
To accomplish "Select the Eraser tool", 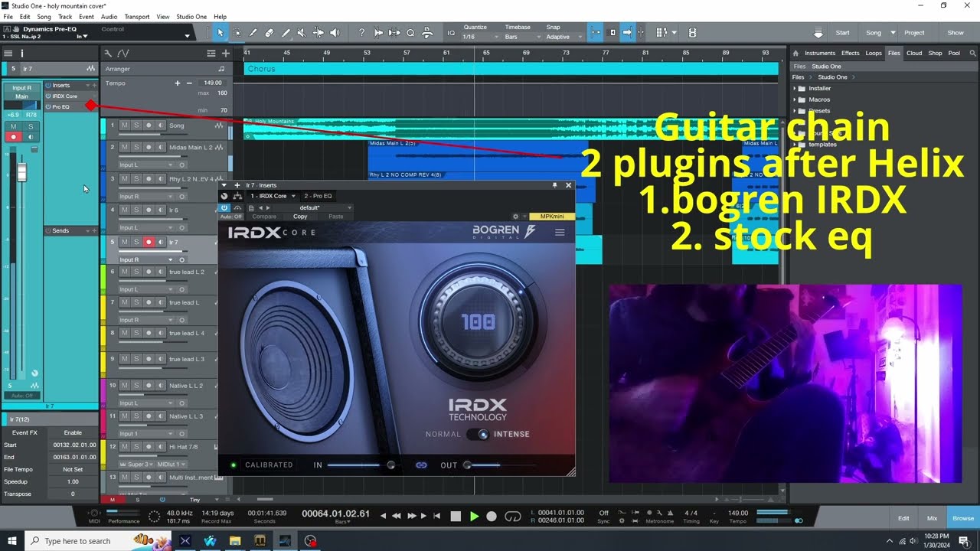I will 269,33.
